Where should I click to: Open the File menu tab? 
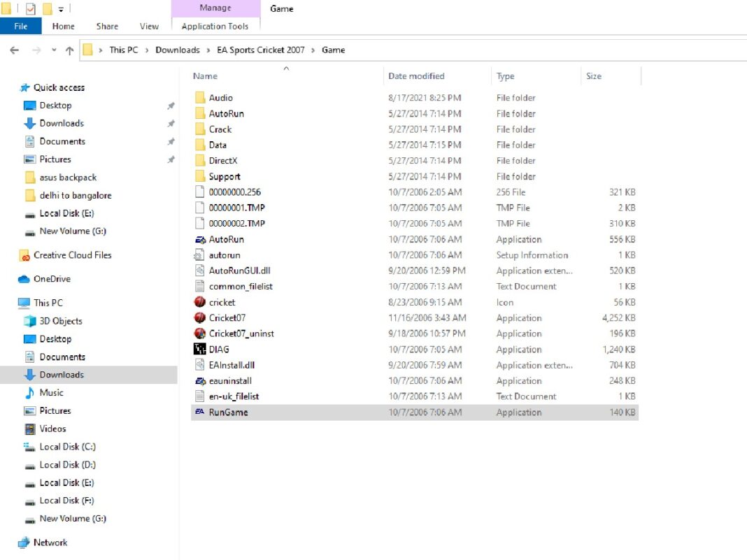click(21, 27)
